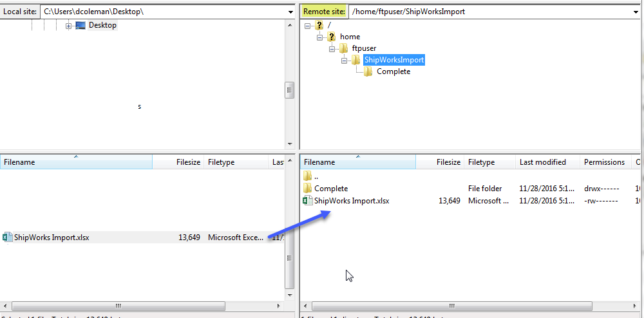
Task: Click the ftpuser folder icon in tree
Action: 344,48
